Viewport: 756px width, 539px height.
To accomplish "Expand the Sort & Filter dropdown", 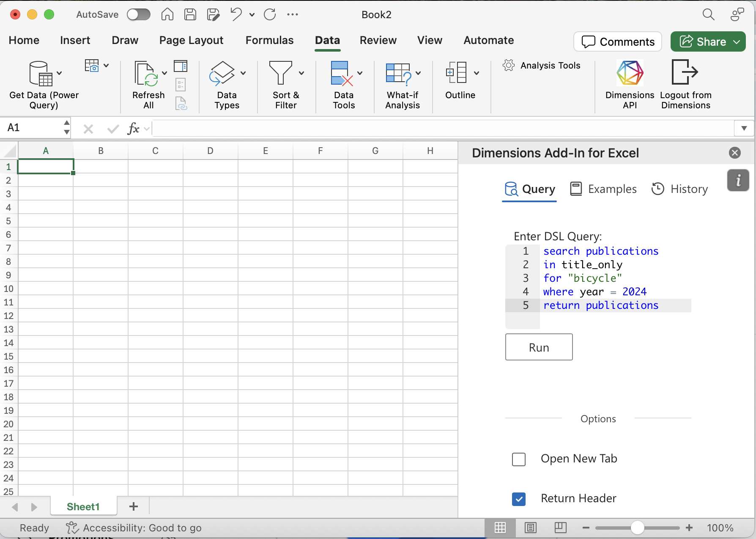I will [x=301, y=72].
